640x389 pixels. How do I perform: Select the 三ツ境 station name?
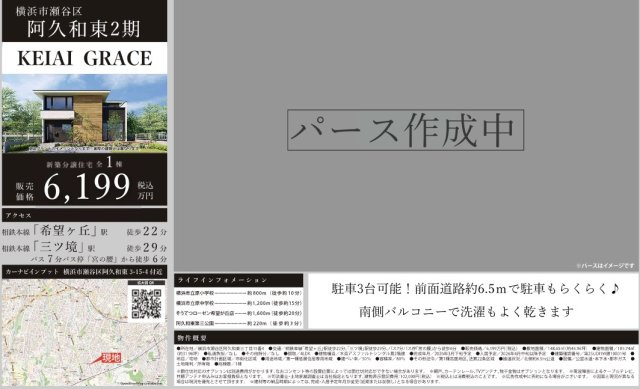(59, 247)
